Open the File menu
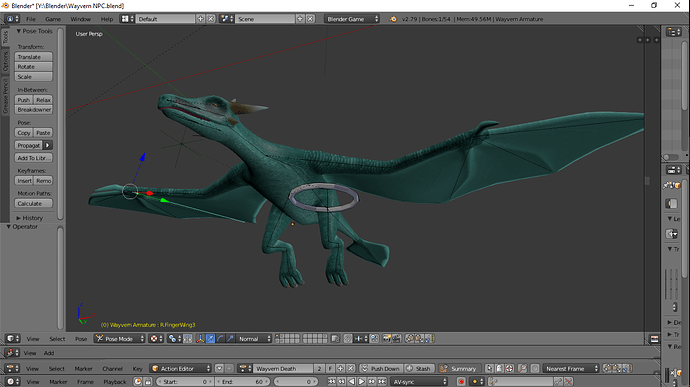The height and width of the screenshot is (387, 690). [31, 19]
